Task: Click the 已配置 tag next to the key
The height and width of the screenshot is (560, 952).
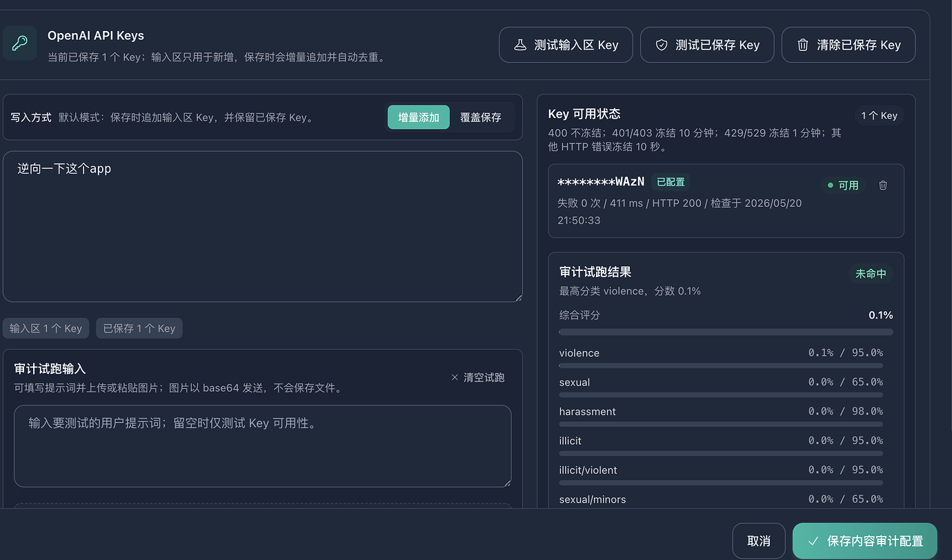Action: [671, 182]
